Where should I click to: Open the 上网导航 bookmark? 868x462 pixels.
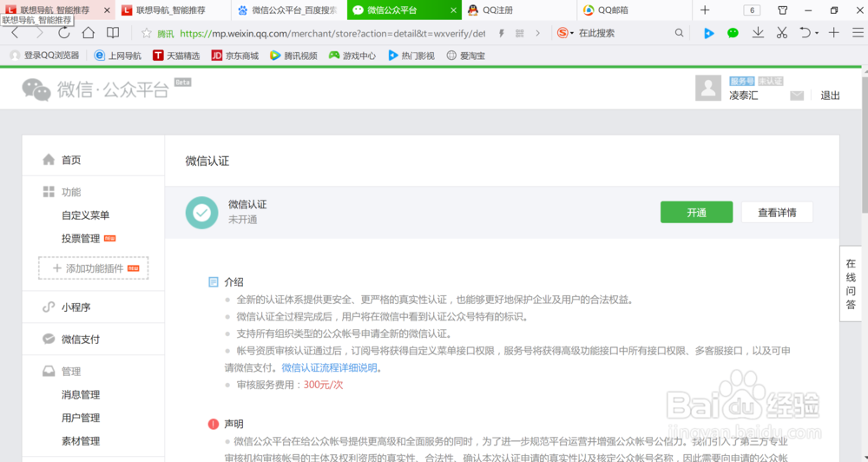click(x=118, y=56)
